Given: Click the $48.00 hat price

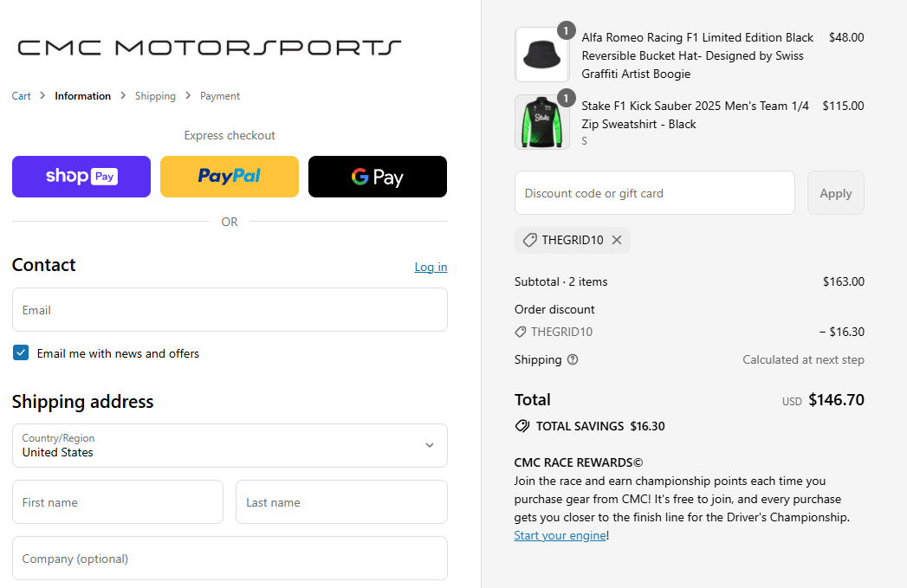Looking at the screenshot, I should coord(846,37).
